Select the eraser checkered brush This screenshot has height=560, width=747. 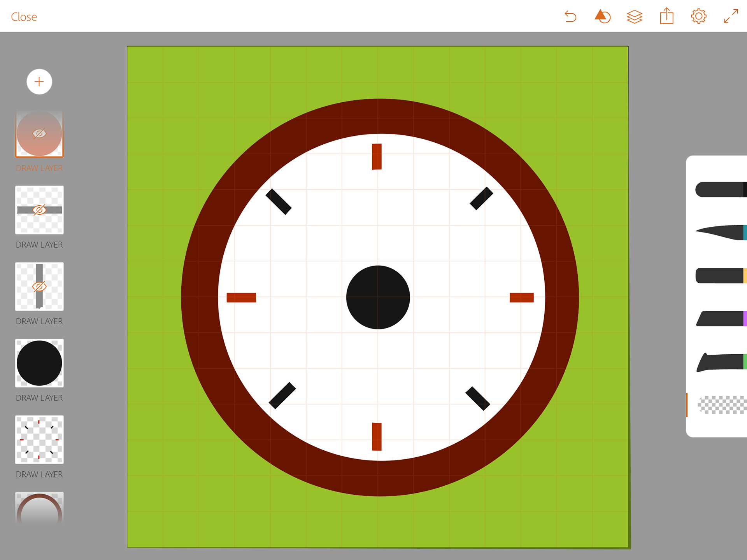click(x=722, y=405)
